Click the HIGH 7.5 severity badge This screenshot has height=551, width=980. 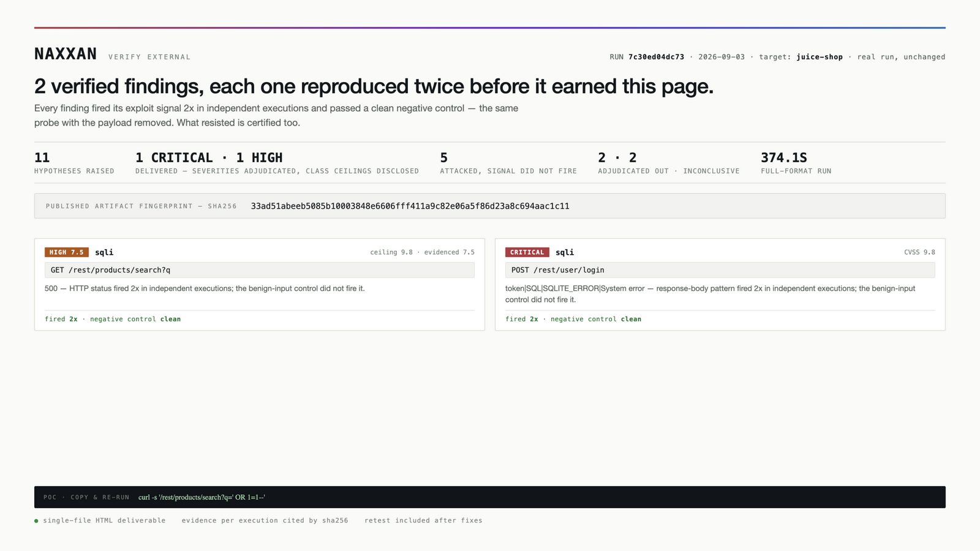click(67, 252)
